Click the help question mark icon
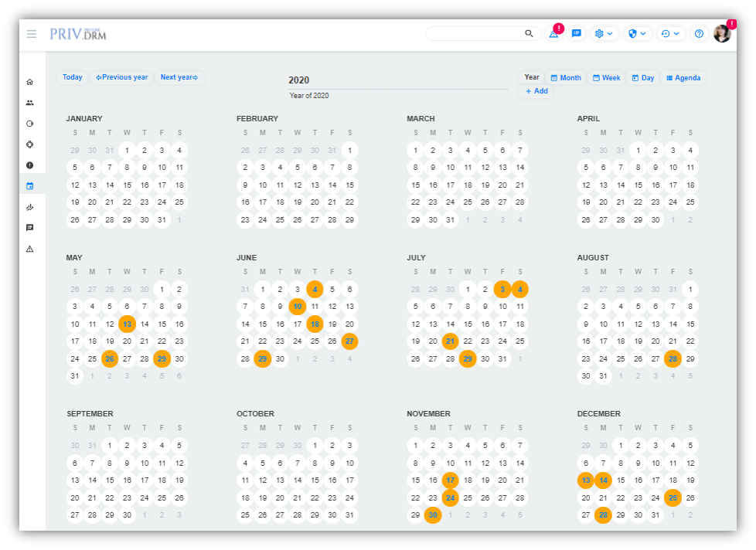The height and width of the screenshot is (550, 756). coord(699,34)
